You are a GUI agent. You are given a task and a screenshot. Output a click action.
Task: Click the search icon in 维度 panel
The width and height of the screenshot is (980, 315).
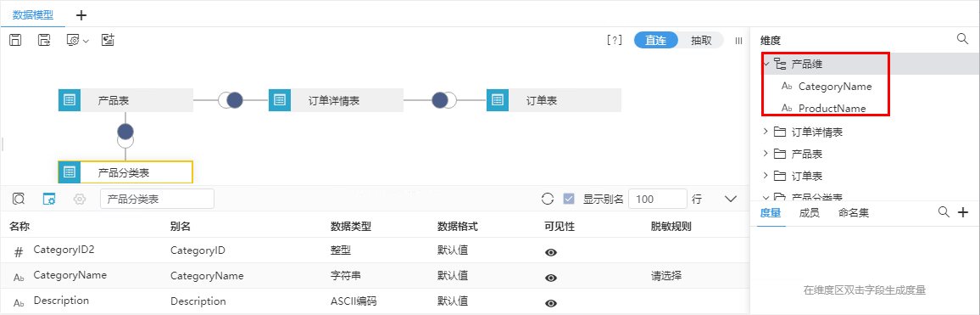tap(962, 39)
